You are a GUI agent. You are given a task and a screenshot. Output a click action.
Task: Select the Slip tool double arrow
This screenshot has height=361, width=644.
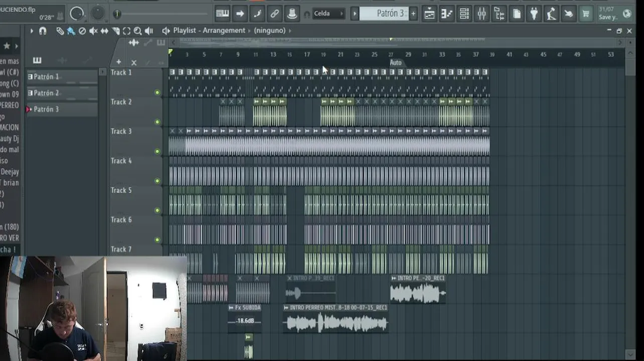(x=104, y=31)
